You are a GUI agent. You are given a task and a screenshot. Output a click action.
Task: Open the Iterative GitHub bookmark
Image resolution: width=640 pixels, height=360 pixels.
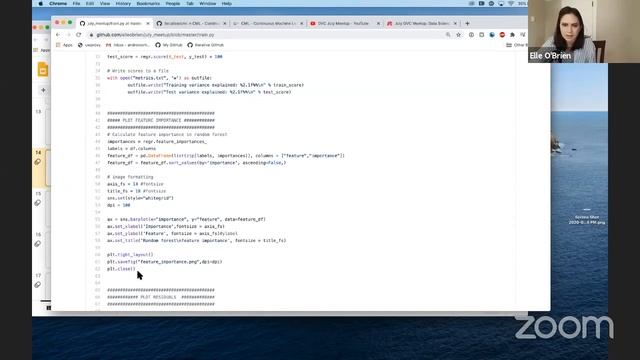[x=205, y=45]
